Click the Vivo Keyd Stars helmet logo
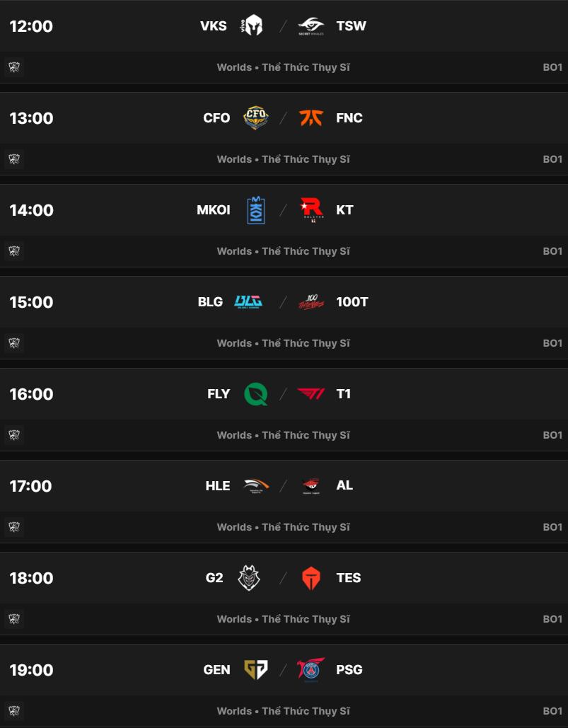Viewport: 568px width, 728px height. (252, 26)
